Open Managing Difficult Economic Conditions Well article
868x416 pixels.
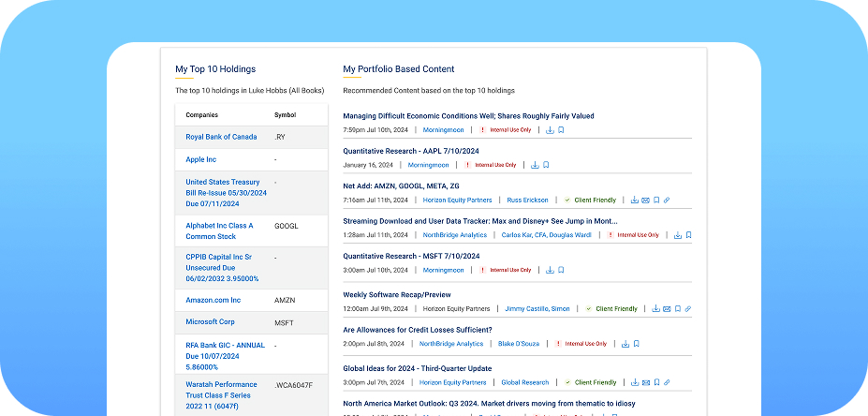coord(468,116)
